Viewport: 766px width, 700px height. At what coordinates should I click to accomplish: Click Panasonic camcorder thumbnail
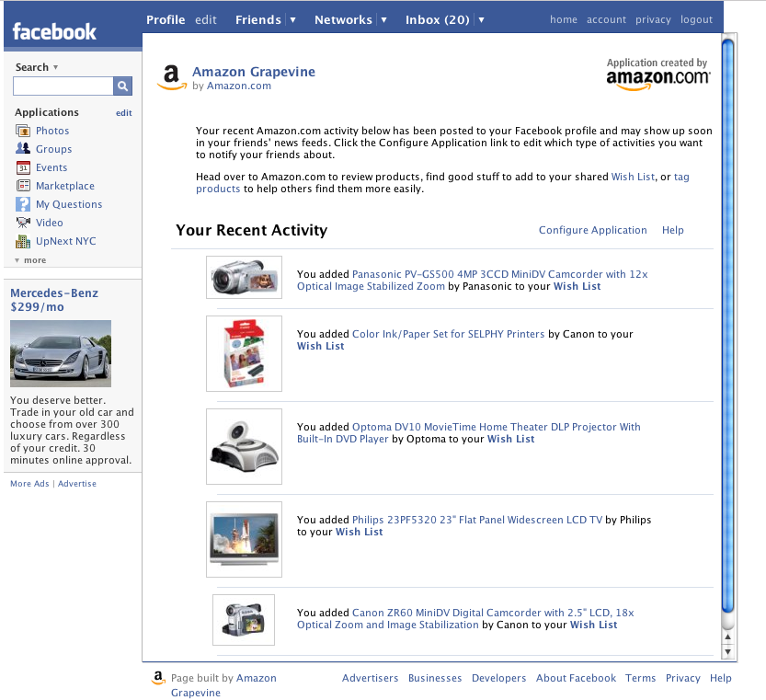tap(244, 277)
